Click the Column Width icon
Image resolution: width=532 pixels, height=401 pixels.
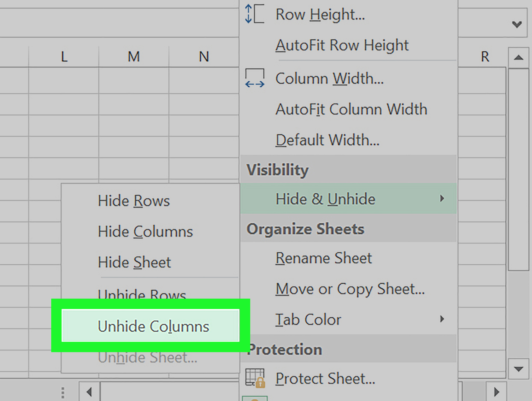pyautogui.click(x=255, y=78)
